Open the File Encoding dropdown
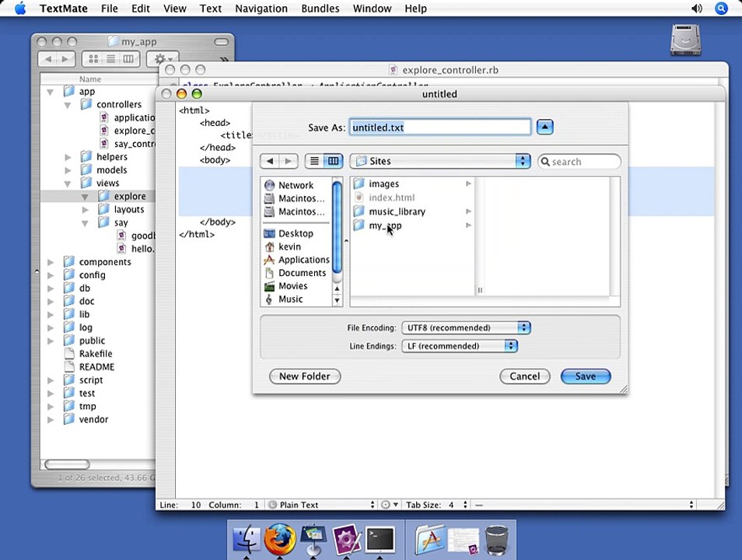The image size is (742, 560). 466,327
